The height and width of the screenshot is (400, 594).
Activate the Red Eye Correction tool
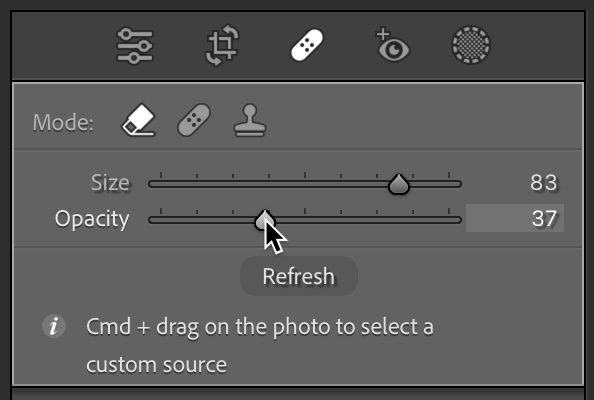[392, 44]
